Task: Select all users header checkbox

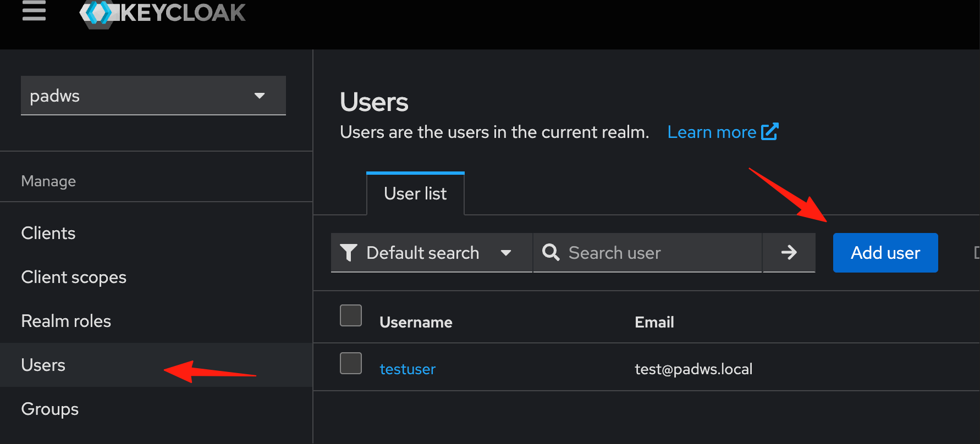Action: (351, 315)
